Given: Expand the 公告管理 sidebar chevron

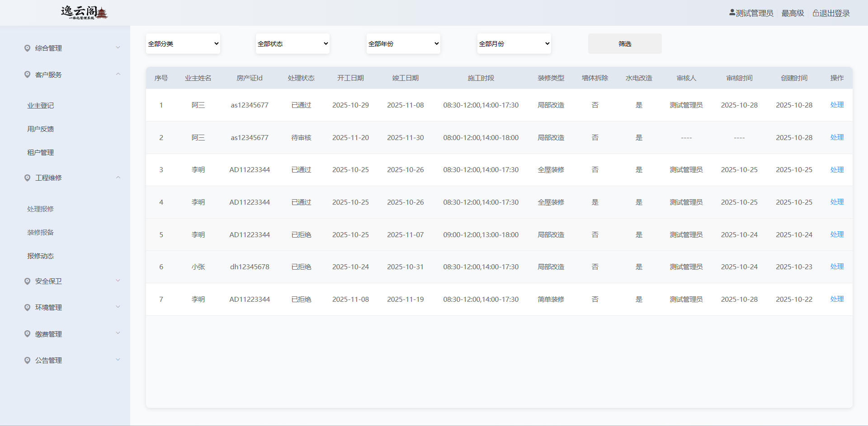Looking at the screenshot, I should [x=118, y=360].
